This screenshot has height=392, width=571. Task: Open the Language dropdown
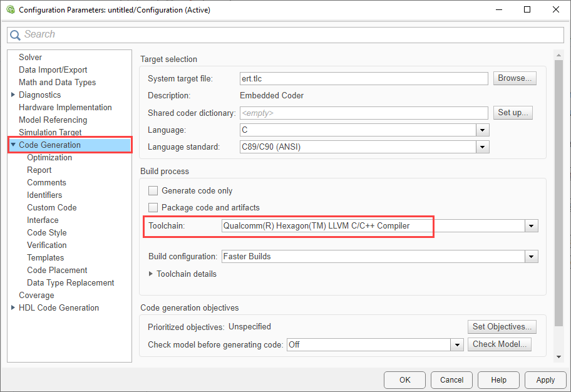482,130
